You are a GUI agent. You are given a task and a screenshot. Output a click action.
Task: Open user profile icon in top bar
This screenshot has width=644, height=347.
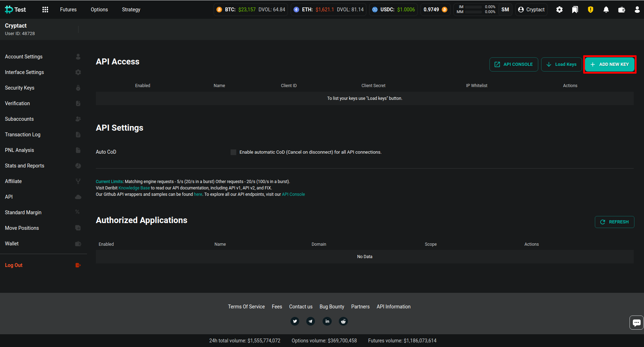tap(637, 10)
